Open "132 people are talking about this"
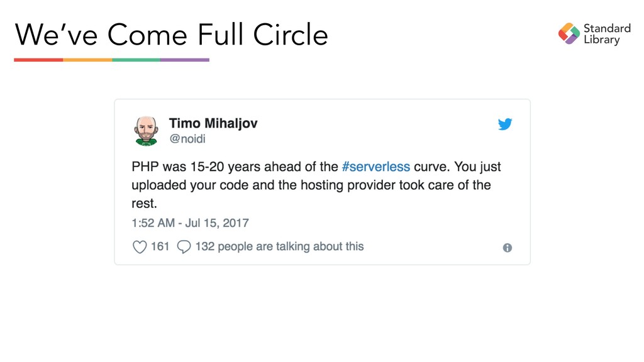The height and width of the screenshot is (362, 644). coord(279,246)
